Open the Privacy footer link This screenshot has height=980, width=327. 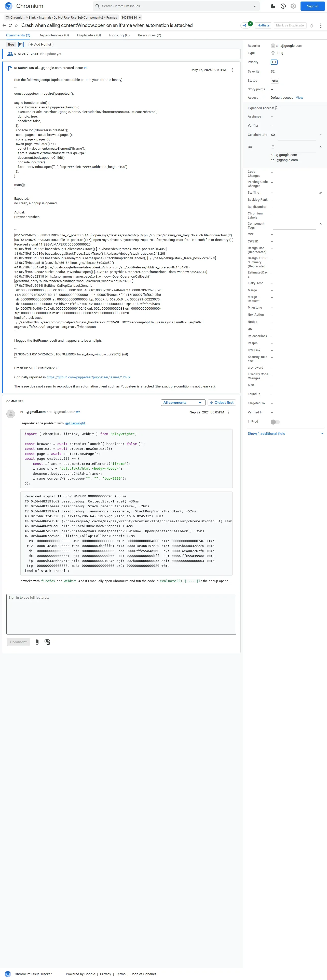coord(105,974)
